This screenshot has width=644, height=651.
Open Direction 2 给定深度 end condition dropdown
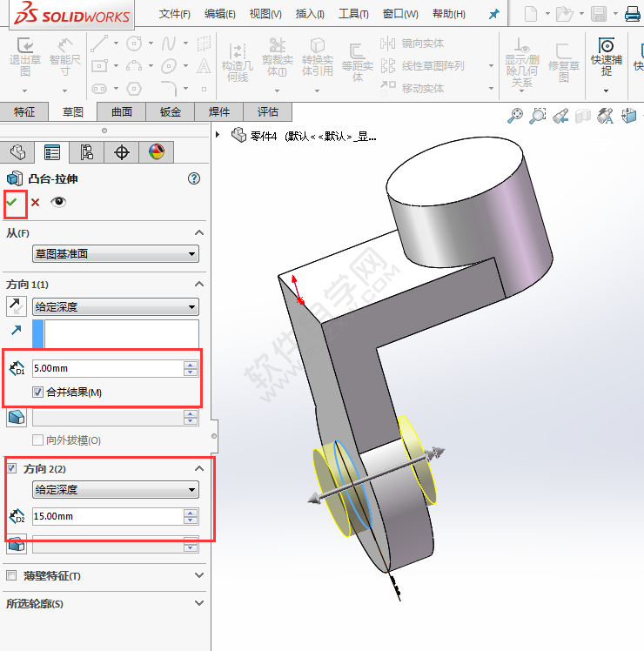coord(116,489)
